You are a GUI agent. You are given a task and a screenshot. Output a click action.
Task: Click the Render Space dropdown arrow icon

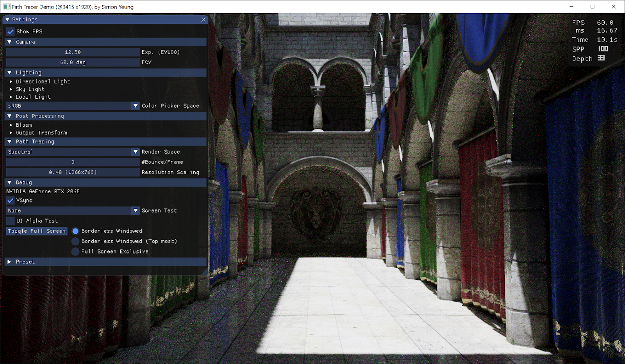(135, 152)
